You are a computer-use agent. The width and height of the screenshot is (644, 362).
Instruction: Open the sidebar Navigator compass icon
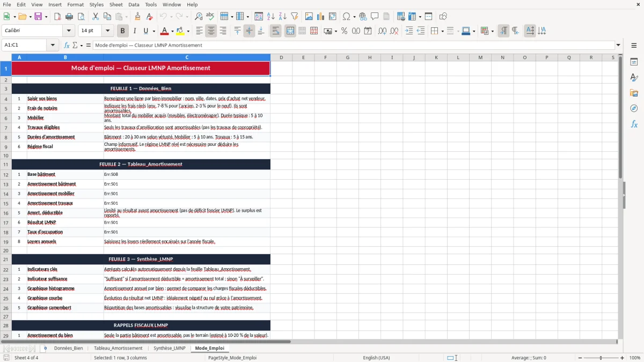pyautogui.click(x=634, y=108)
